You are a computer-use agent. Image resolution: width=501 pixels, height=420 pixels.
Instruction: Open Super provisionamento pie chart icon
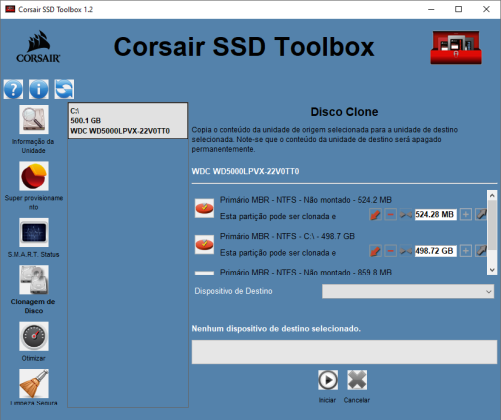[34, 176]
